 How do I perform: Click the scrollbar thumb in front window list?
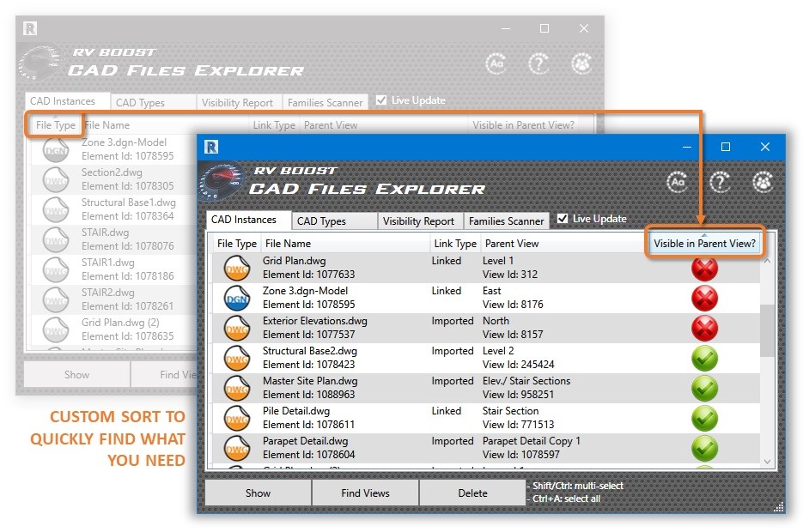(767, 330)
